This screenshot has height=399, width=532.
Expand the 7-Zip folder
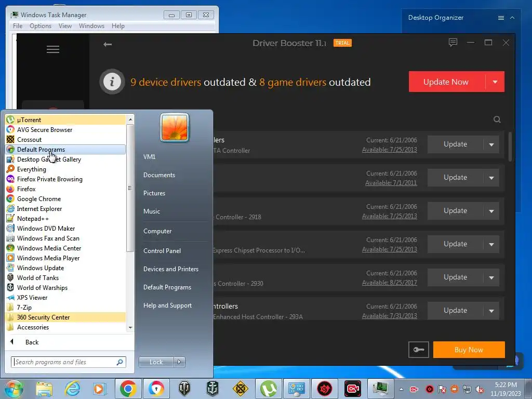(65, 308)
